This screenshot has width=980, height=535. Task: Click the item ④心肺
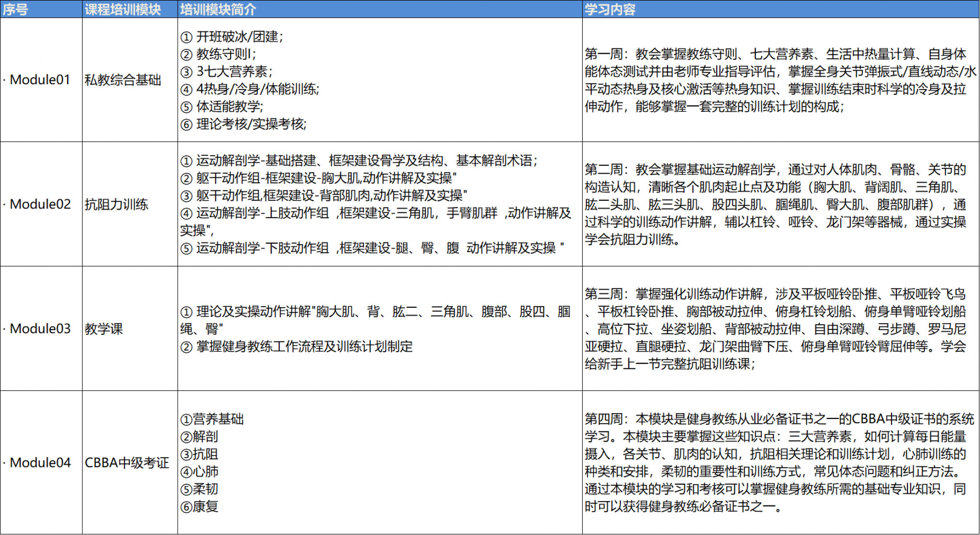199,471
